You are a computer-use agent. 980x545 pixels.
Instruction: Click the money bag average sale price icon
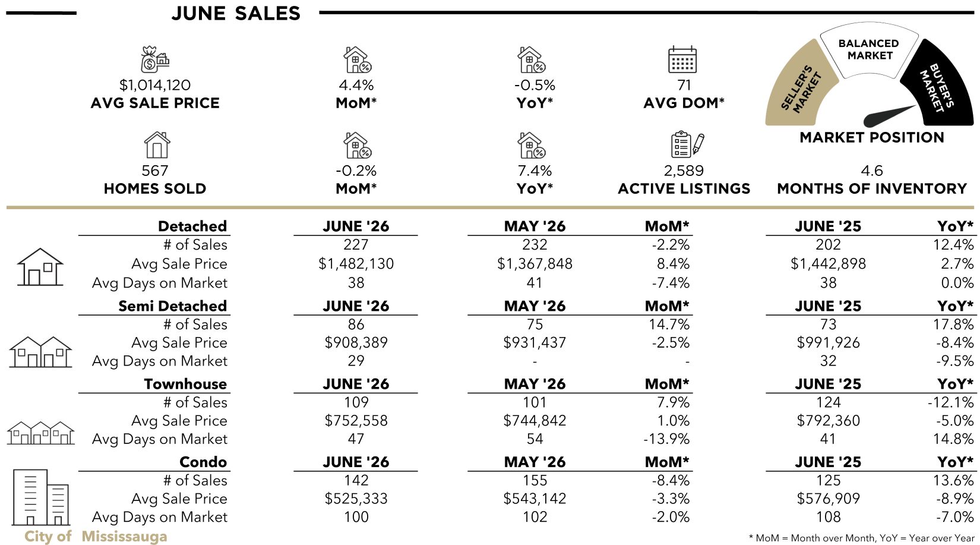coord(155,59)
